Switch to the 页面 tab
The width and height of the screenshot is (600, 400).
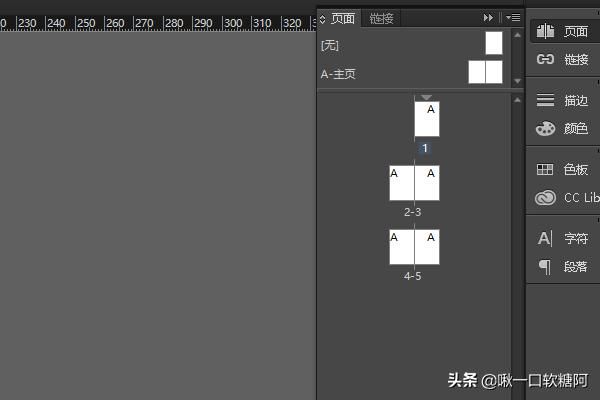pos(342,18)
